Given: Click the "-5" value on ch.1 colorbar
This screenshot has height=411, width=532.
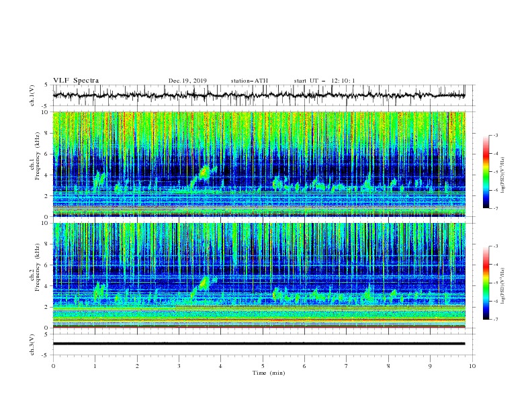Looking at the screenshot, I should point(495,172).
